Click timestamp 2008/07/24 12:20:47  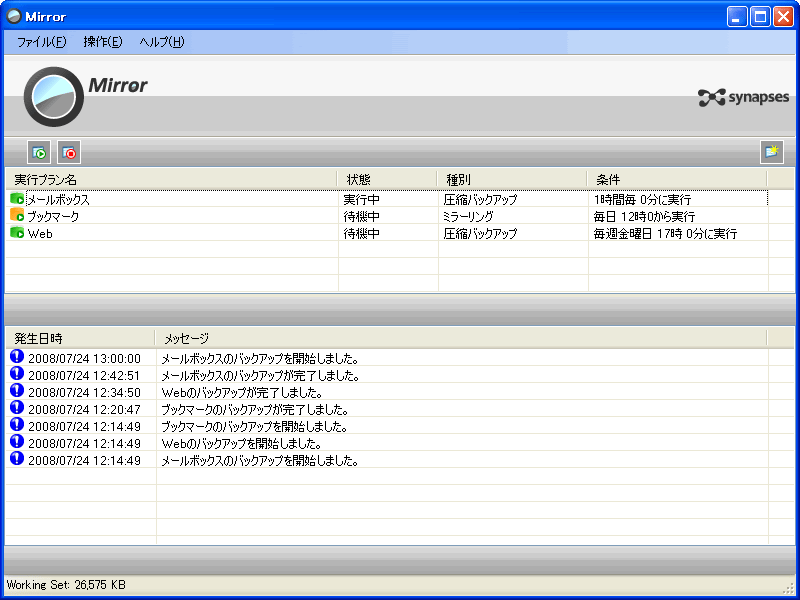click(84, 410)
